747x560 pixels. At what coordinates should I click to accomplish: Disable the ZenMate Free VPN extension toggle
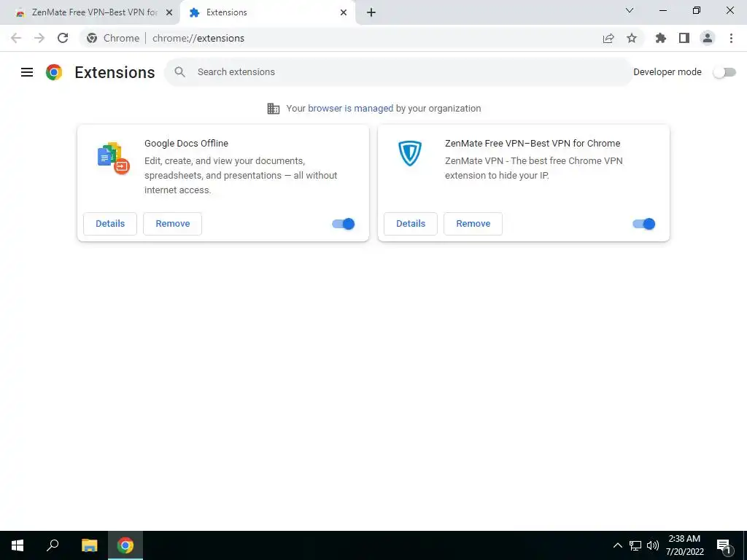click(644, 224)
